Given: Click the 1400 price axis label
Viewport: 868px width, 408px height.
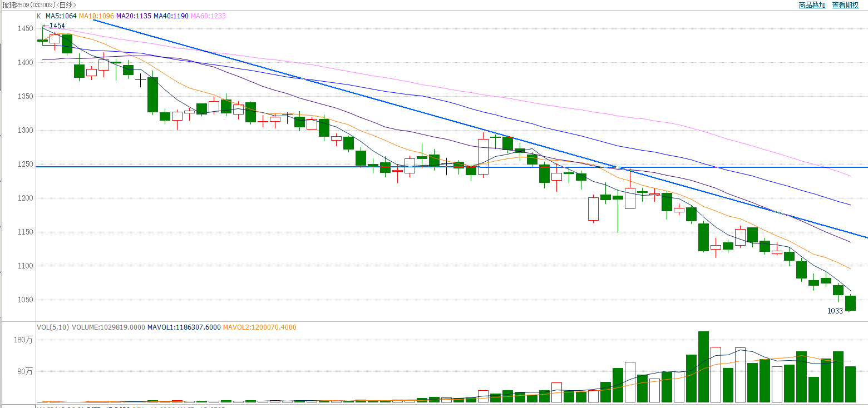Looking at the screenshot, I should coord(26,62).
